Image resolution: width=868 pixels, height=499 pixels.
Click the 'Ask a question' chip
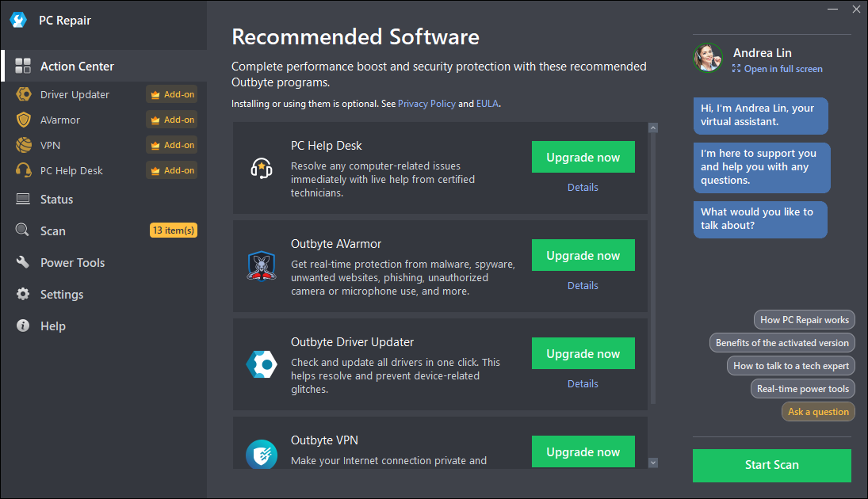click(x=818, y=412)
